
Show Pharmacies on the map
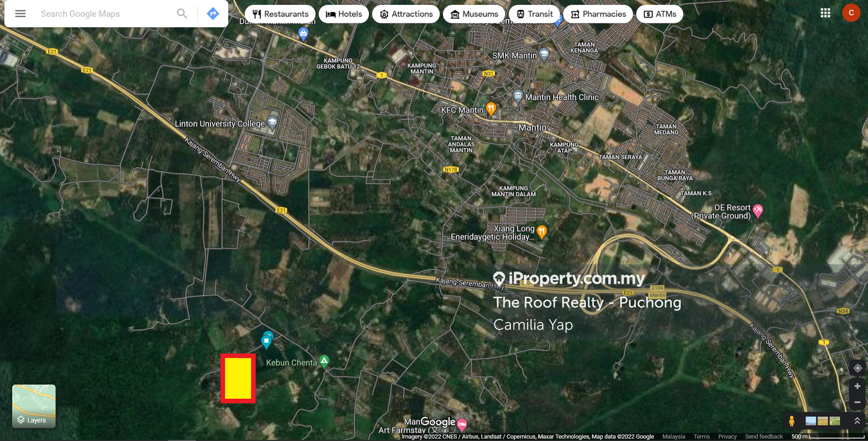(x=598, y=14)
